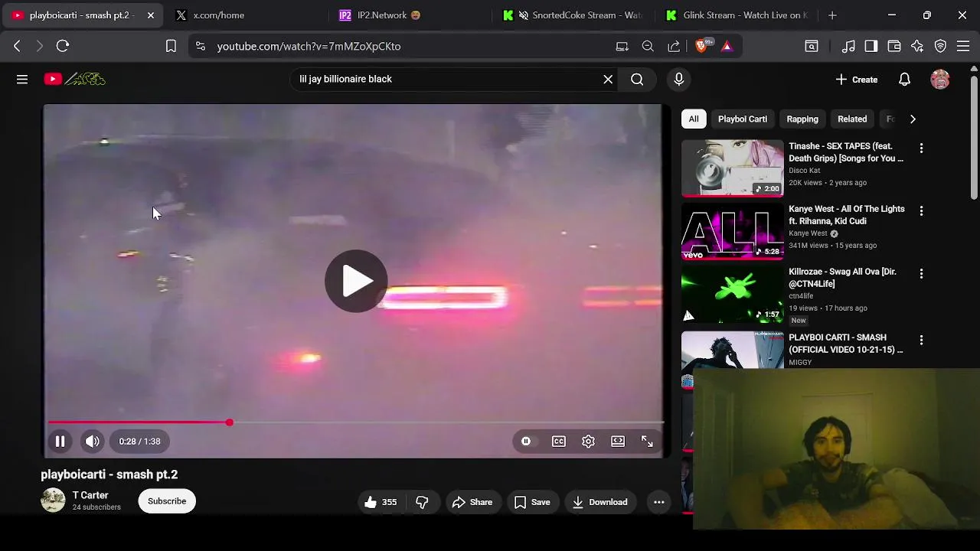This screenshot has height=551, width=980.
Task: Open the YouTube guide hamburger menu
Action: tap(22, 79)
